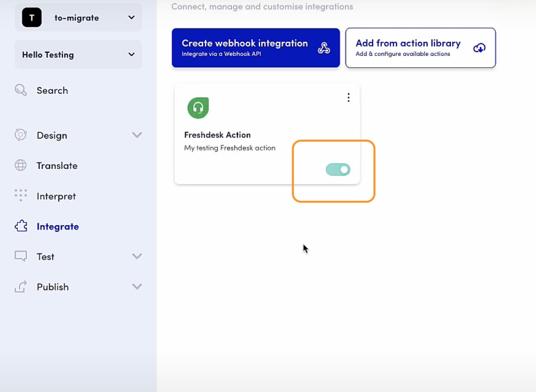
Task: Disable the Freshdesk Action toggle switch
Action: coord(338,170)
